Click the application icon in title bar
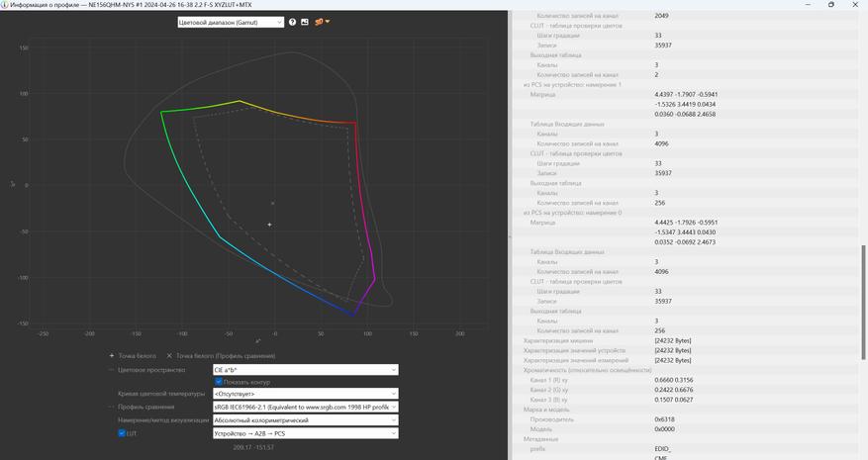This screenshot has height=460, width=868. tap(6, 5)
